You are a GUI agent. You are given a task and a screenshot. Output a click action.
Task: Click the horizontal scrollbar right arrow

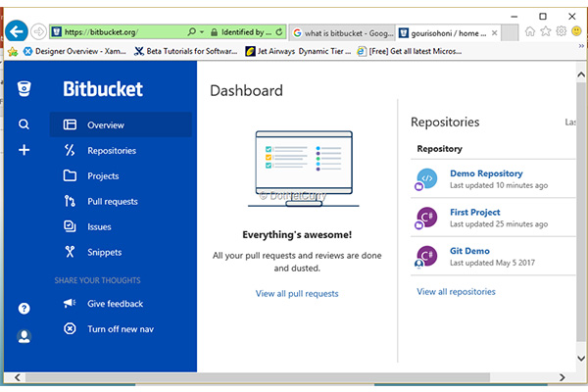(x=562, y=377)
